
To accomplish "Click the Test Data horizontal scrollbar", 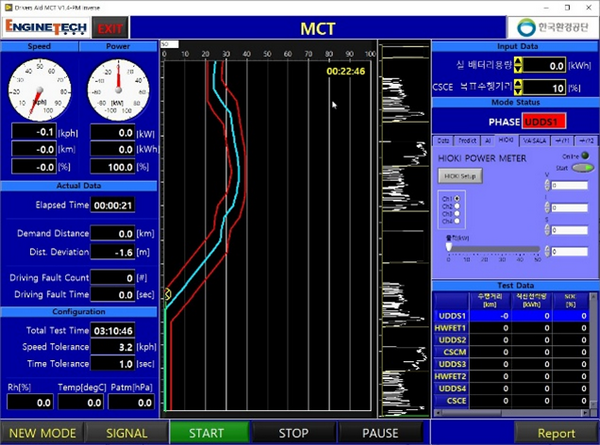I will 512,413.
